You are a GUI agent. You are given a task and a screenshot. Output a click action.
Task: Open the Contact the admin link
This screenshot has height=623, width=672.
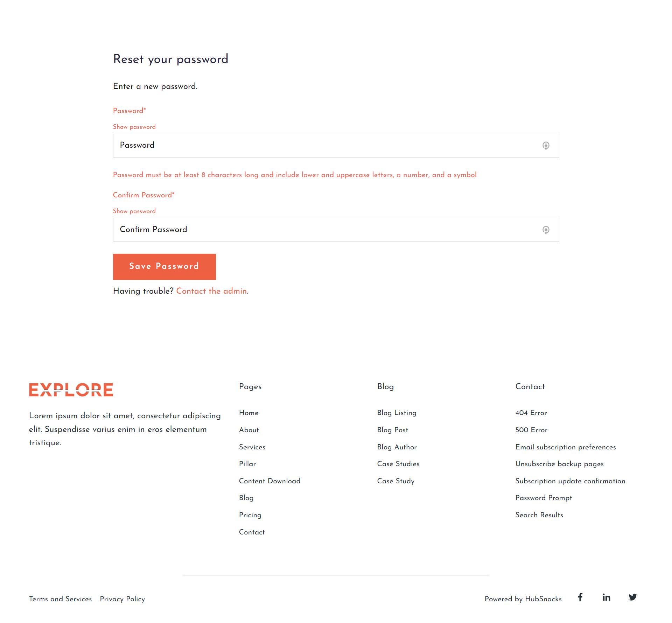pos(211,291)
